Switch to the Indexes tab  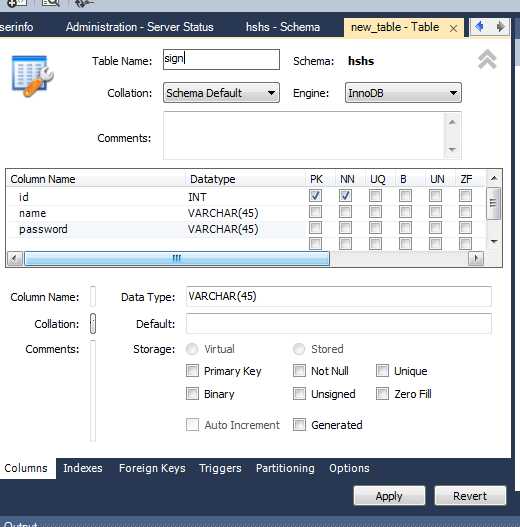pos(83,468)
